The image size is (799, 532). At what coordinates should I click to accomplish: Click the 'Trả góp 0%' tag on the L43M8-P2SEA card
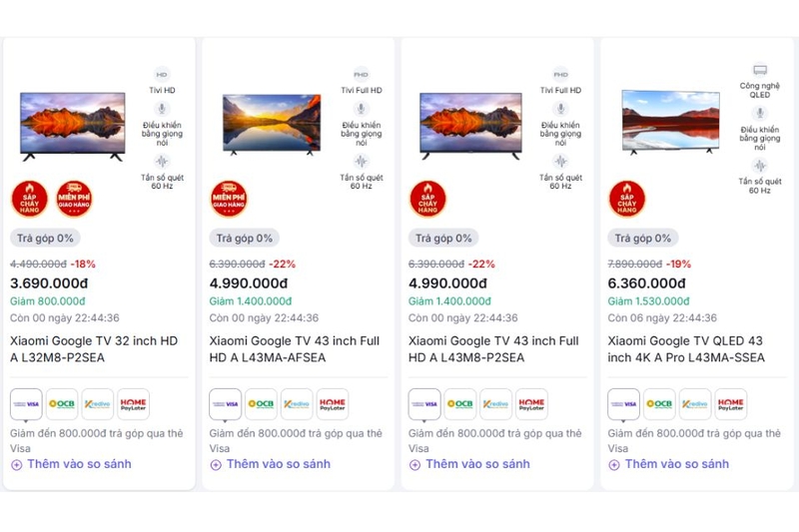[x=443, y=239]
